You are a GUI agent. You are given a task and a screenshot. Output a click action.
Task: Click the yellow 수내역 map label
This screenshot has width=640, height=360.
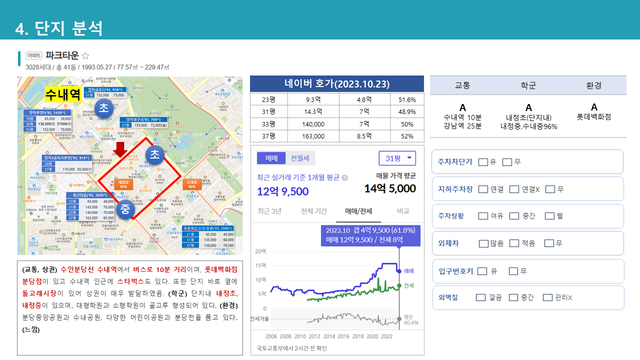63,95
